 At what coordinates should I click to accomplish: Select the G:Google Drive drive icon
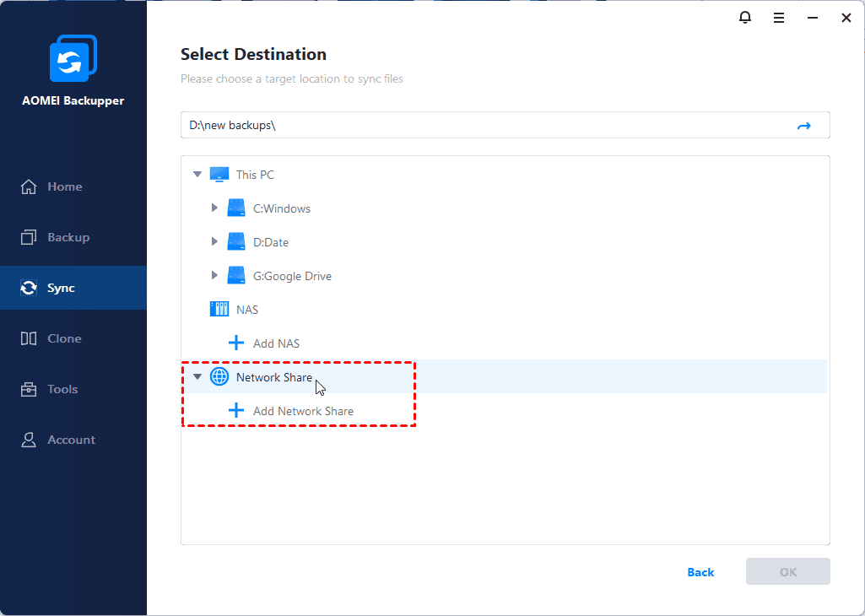point(236,276)
